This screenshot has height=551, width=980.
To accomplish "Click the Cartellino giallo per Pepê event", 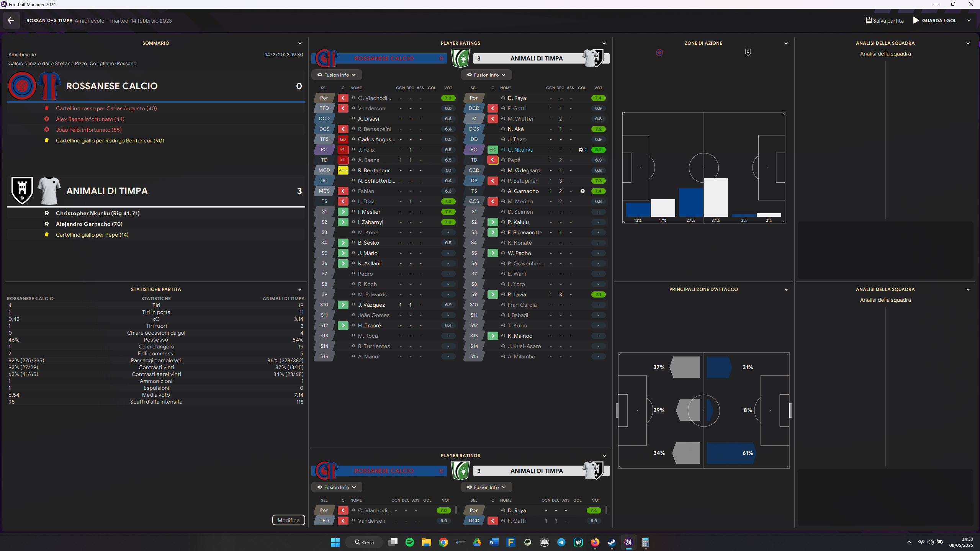I will tap(92, 235).
